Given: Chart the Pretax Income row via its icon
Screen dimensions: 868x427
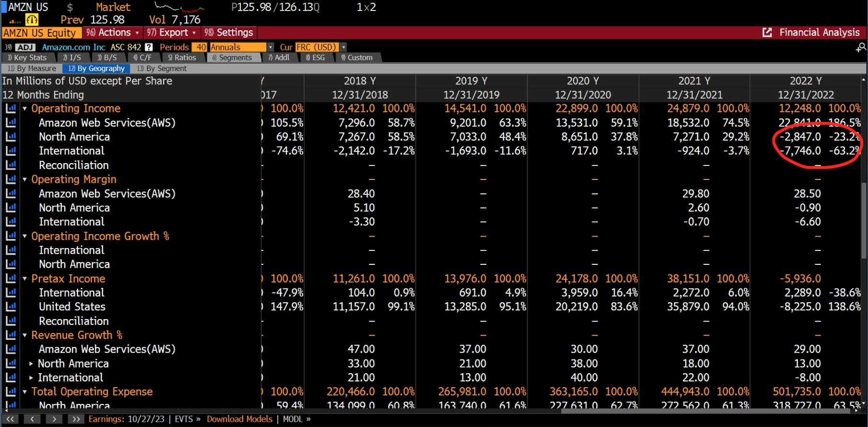Looking at the screenshot, I should (11, 279).
